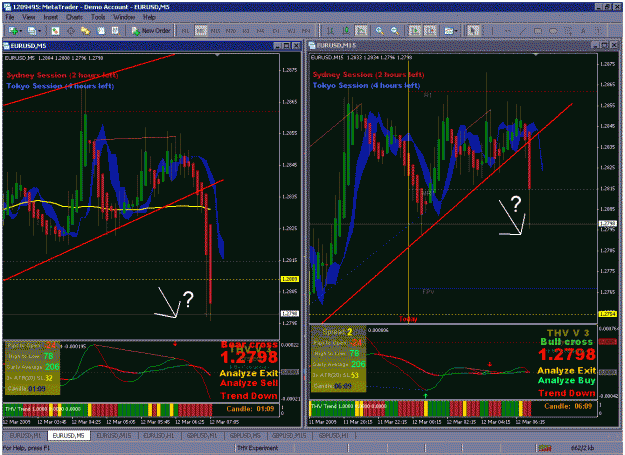
Task: Select the Bar Chart display icon
Action: (330, 31)
